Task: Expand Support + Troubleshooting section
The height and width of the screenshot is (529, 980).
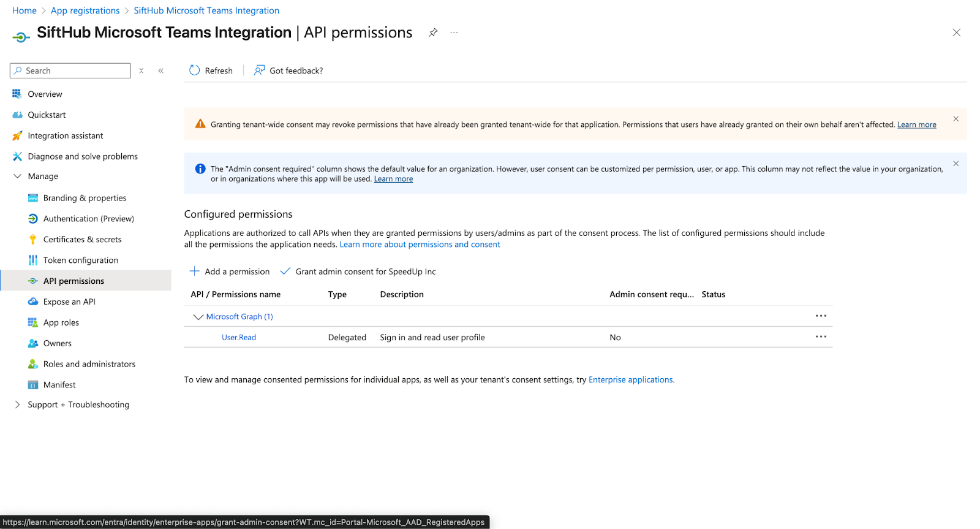Action: 17,405
